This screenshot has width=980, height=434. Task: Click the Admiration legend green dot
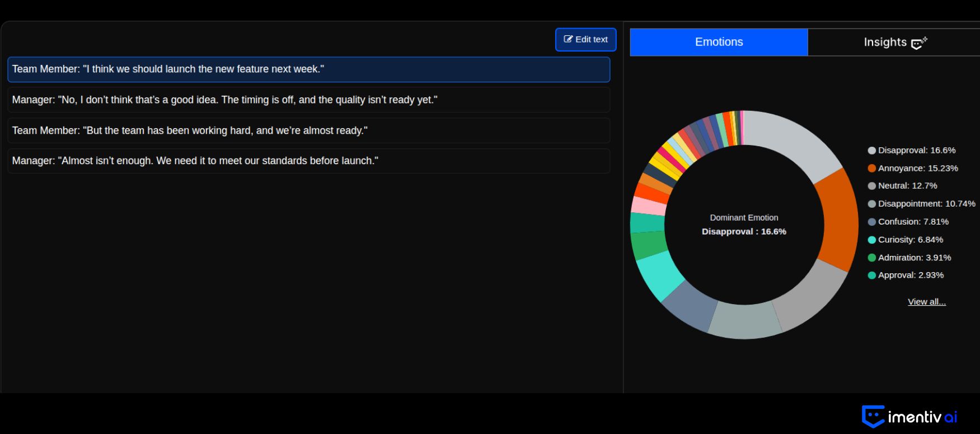point(871,258)
